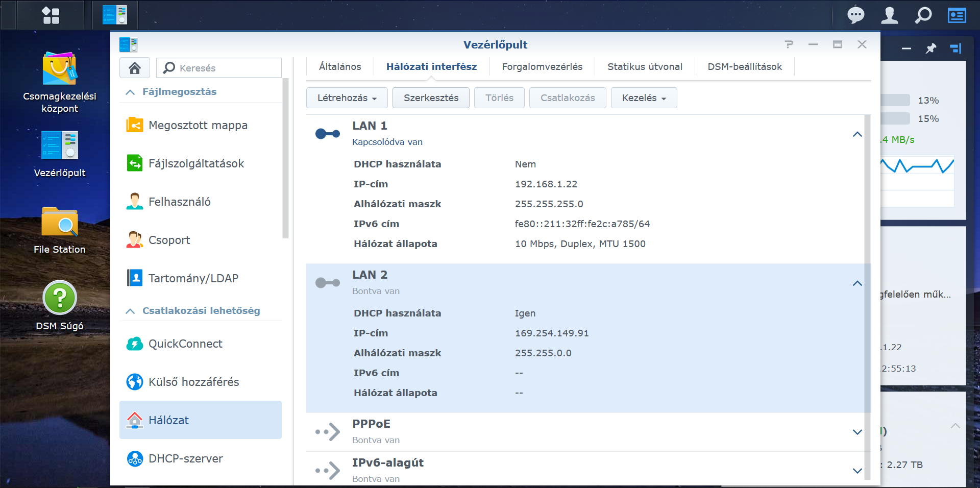The image size is (980, 488).
Task: Open the user options person icon
Action: 890,15
